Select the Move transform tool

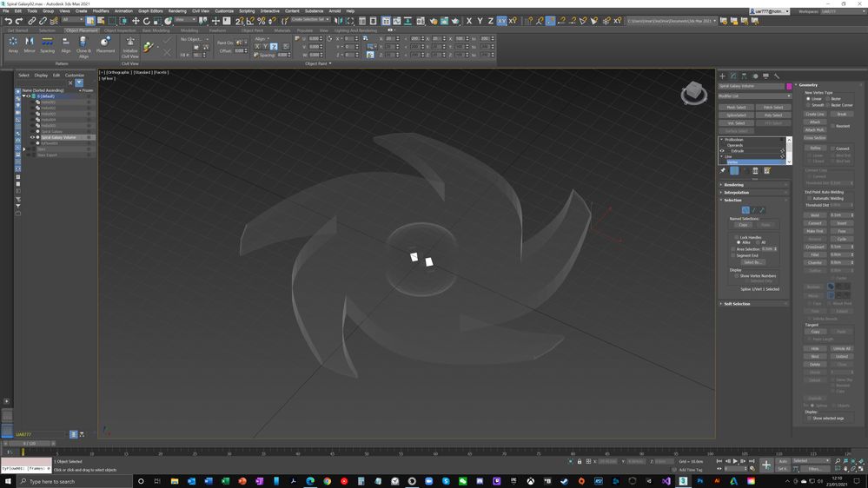(x=136, y=21)
